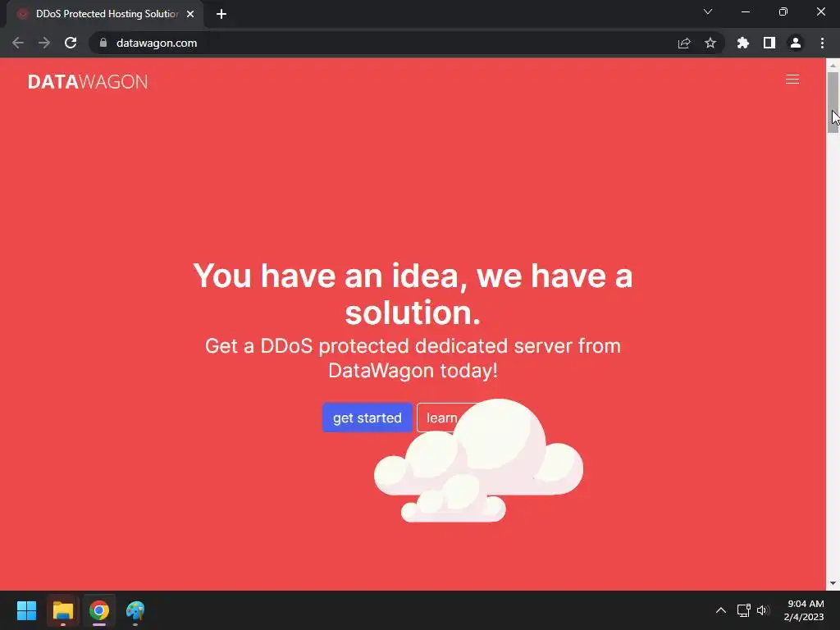This screenshot has height=630, width=840.
Task: Open File Explorer from the taskbar
Action: 62,610
